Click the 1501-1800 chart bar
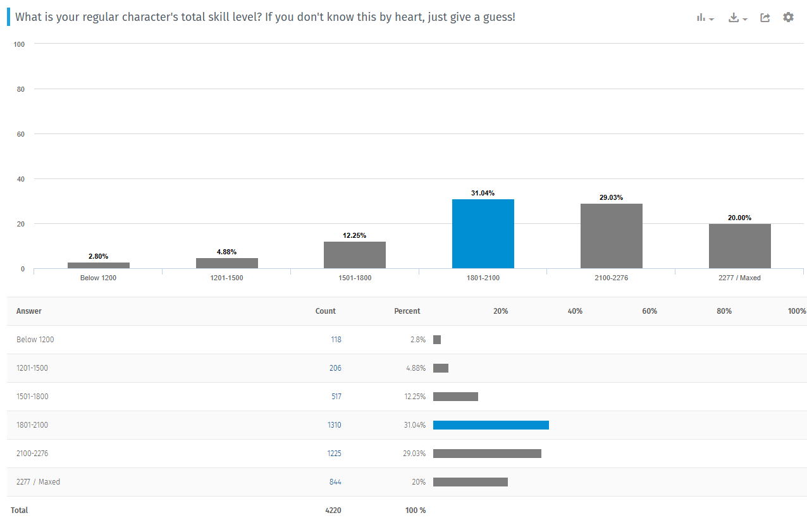807x532 pixels. pyautogui.click(x=355, y=255)
